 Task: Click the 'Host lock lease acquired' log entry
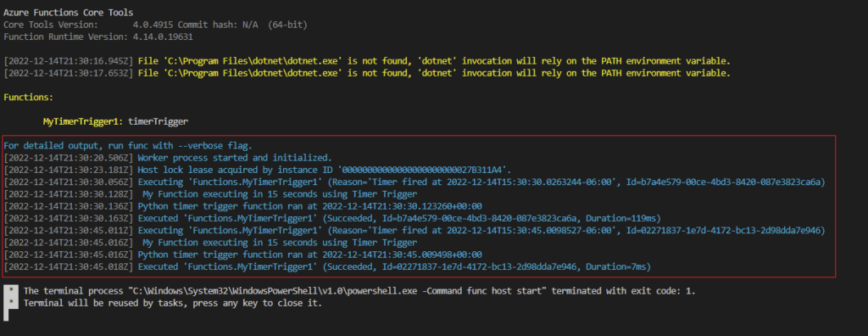257,170
